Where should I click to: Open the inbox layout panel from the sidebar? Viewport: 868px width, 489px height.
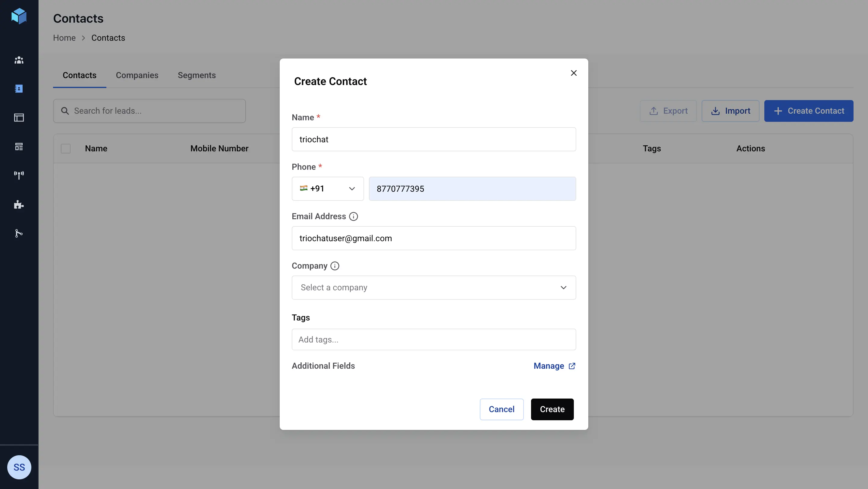pyautogui.click(x=19, y=118)
